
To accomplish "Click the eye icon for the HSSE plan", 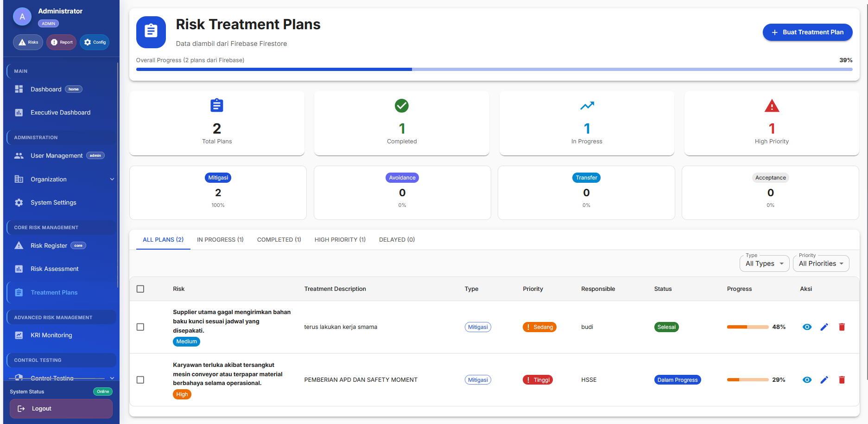I will coord(807,380).
